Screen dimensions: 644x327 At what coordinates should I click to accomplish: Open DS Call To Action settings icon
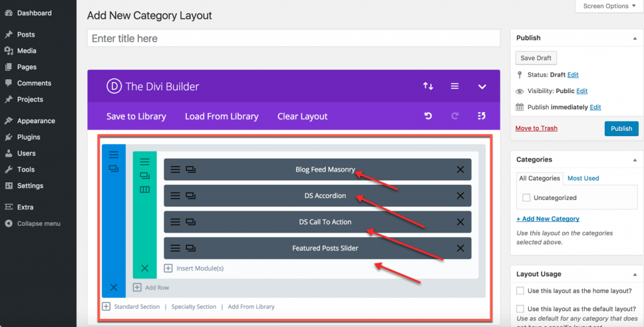(x=175, y=222)
